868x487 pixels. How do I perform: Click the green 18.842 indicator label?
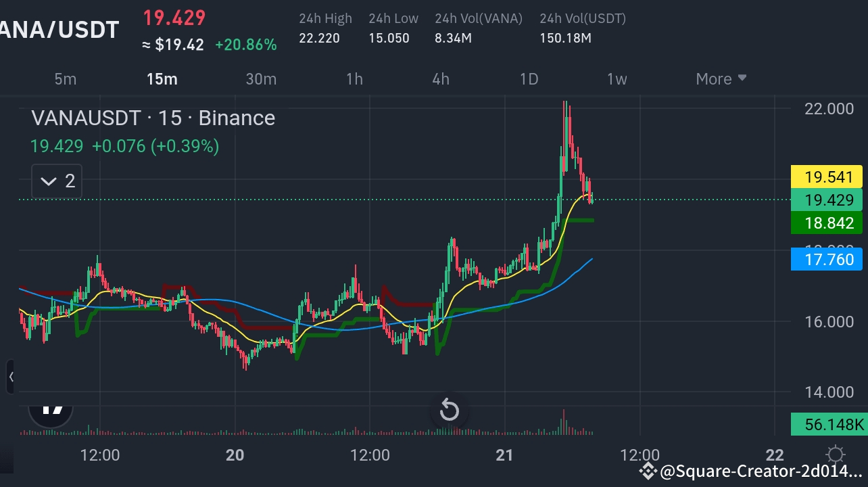point(826,223)
